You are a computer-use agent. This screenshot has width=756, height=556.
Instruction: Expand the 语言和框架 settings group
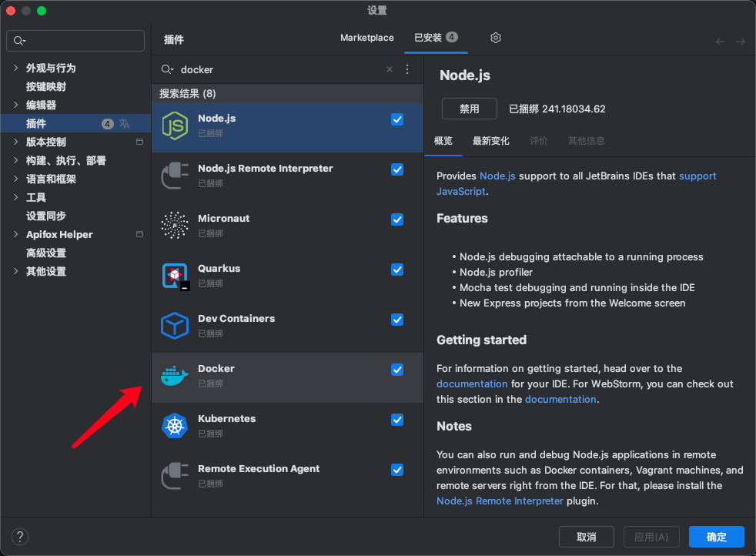[x=16, y=179]
